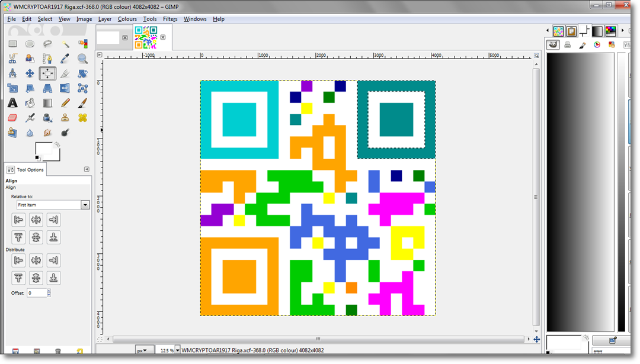Select the Scissors Select tool
The height and width of the screenshot is (364, 640).
tap(12, 59)
